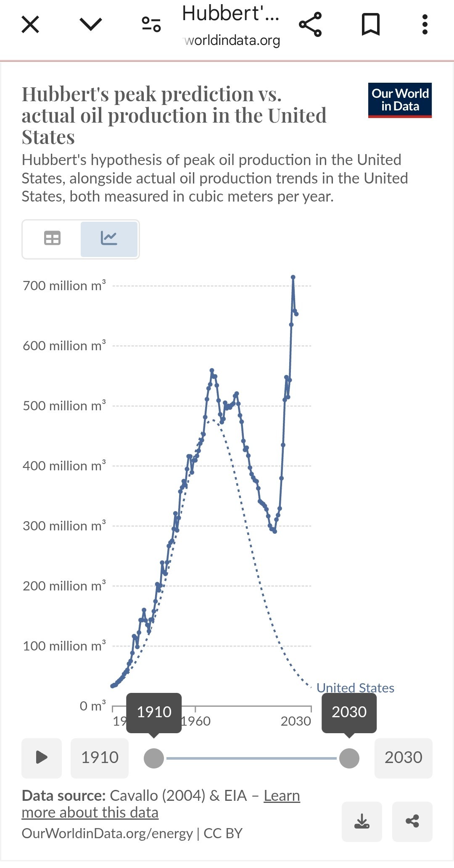Click the 1910 start year button
This screenshot has height=868, width=454.
pyautogui.click(x=100, y=758)
